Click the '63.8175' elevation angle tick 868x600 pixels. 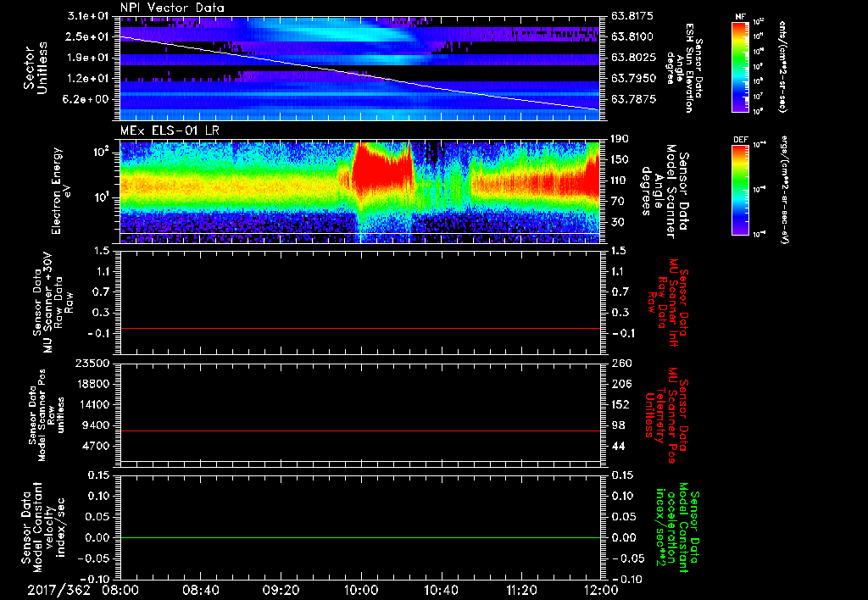(x=633, y=16)
